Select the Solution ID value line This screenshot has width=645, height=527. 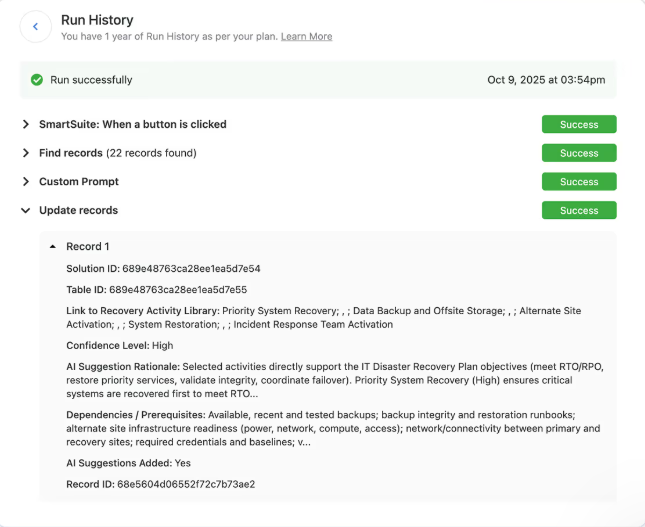(x=163, y=269)
